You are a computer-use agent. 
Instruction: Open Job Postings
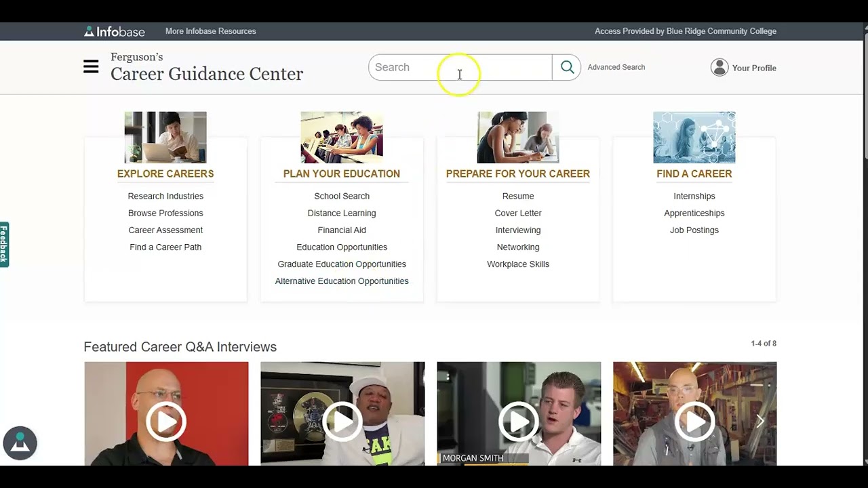(694, 230)
